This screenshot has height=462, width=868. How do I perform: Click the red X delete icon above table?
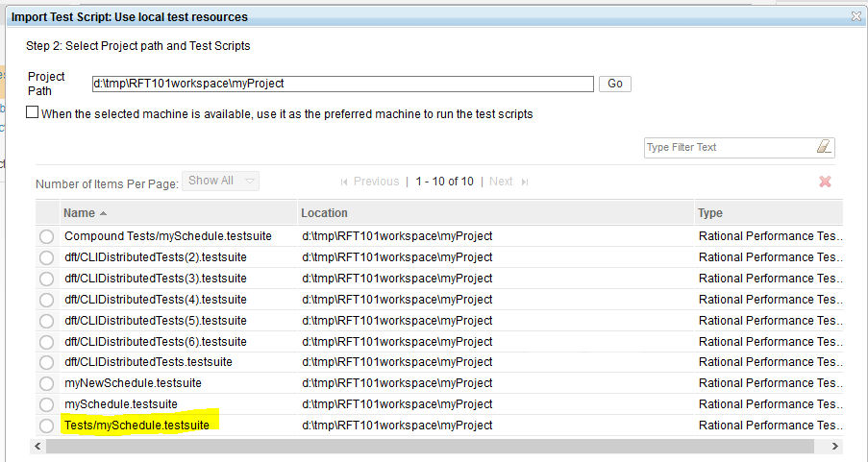(825, 182)
